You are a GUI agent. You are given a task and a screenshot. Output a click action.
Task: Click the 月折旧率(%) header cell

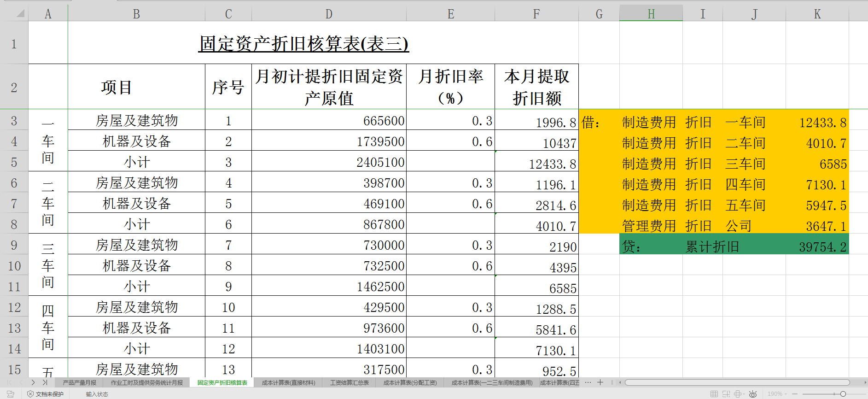tap(450, 87)
